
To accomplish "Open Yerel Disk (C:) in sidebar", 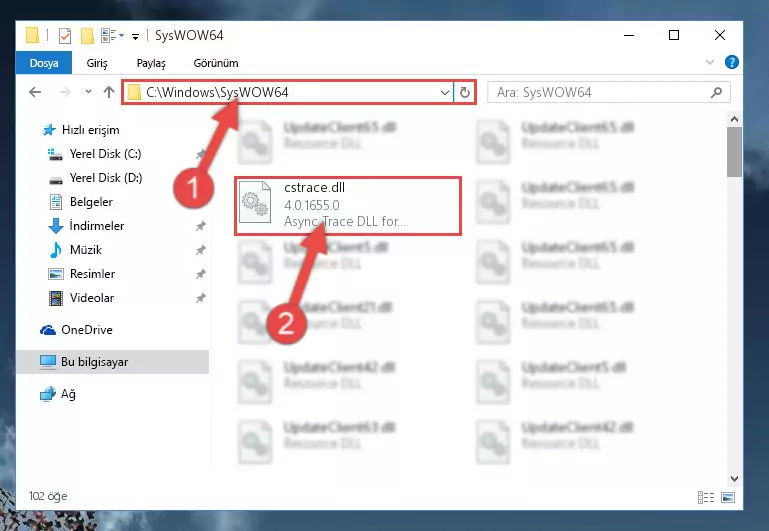I will tap(105, 154).
